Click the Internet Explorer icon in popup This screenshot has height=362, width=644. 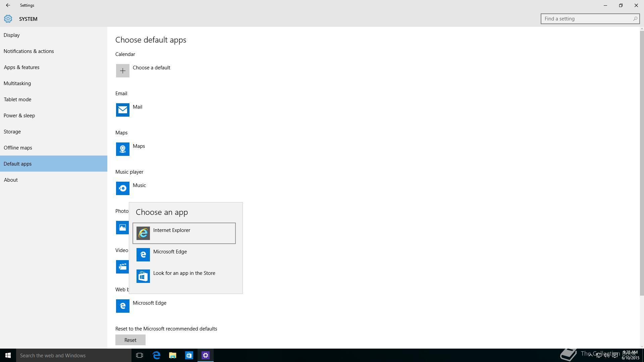pos(143,233)
